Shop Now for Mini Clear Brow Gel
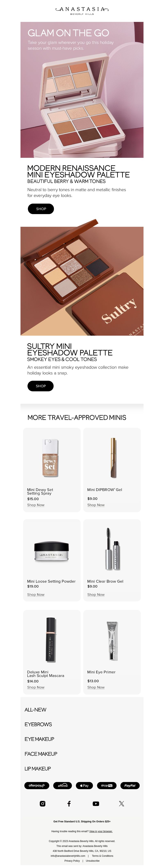The height and width of the screenshot is (868, 164). click(x=96, y=594)
